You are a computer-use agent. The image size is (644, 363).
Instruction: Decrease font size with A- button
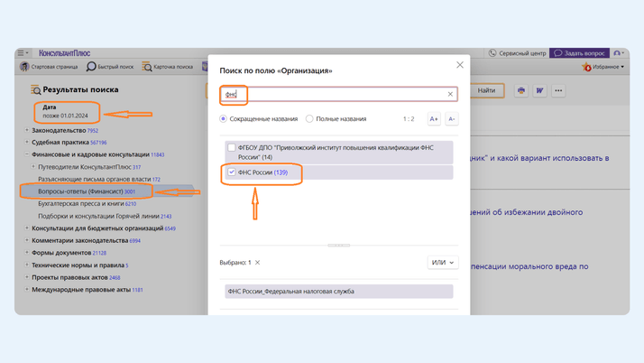tap(451, 119)
